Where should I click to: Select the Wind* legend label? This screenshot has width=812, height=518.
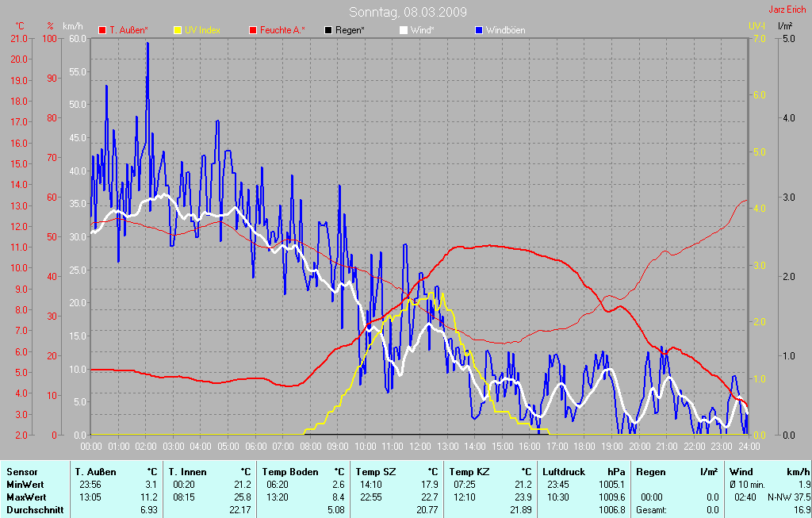[x=422, y=30]
